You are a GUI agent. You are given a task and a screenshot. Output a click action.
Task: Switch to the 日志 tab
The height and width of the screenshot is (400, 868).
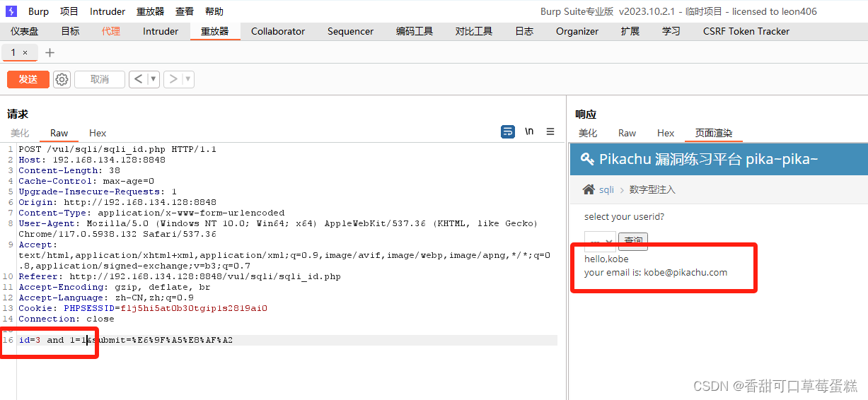524,31
